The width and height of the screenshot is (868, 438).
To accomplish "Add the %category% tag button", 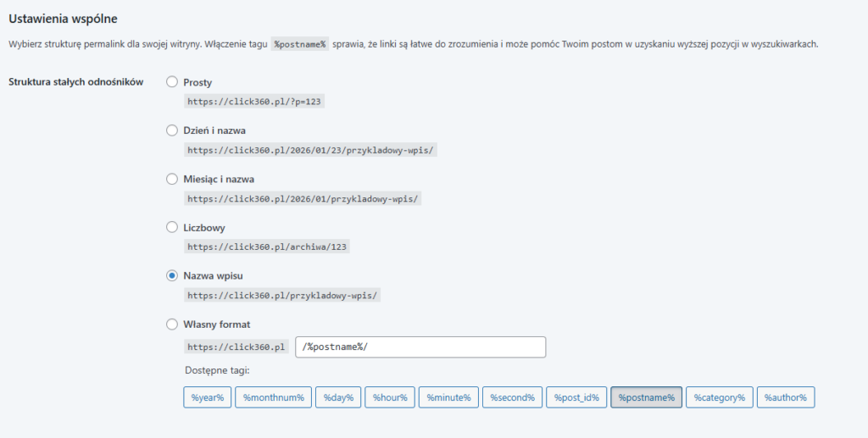I will tap(719, 397).
